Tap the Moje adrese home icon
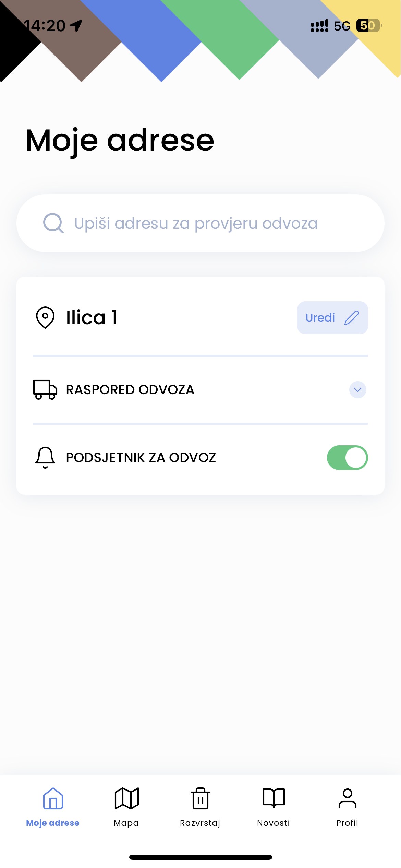401x868 pixels. [x=53, y=798]
